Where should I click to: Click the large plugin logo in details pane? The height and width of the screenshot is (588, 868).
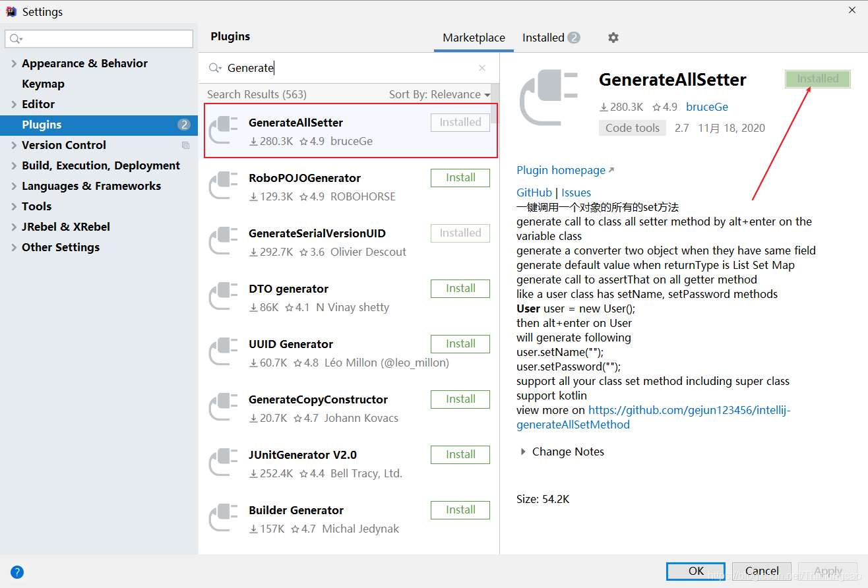click(x=548, y=98)
